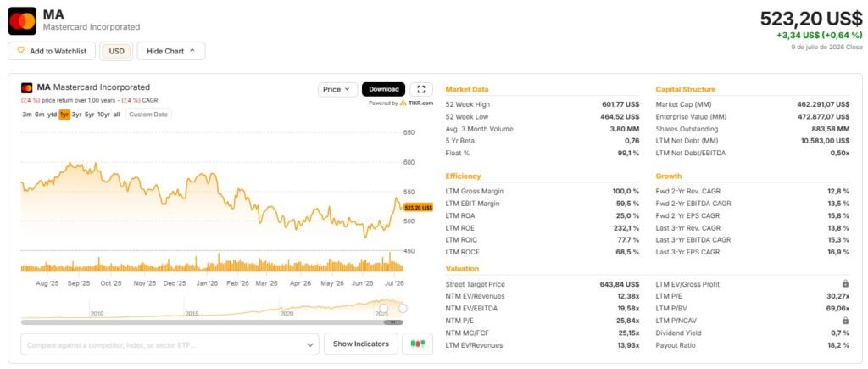This screenshot has width=868, height=369.
Task: Select the ytd time range
Action: point(52,115)
